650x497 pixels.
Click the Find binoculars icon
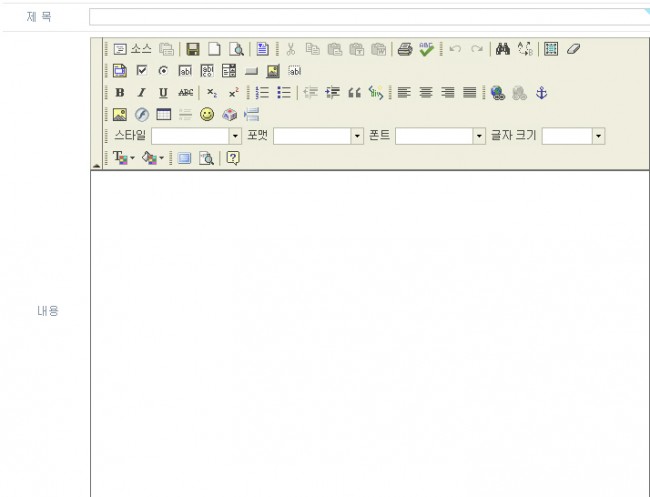point(503,49)
